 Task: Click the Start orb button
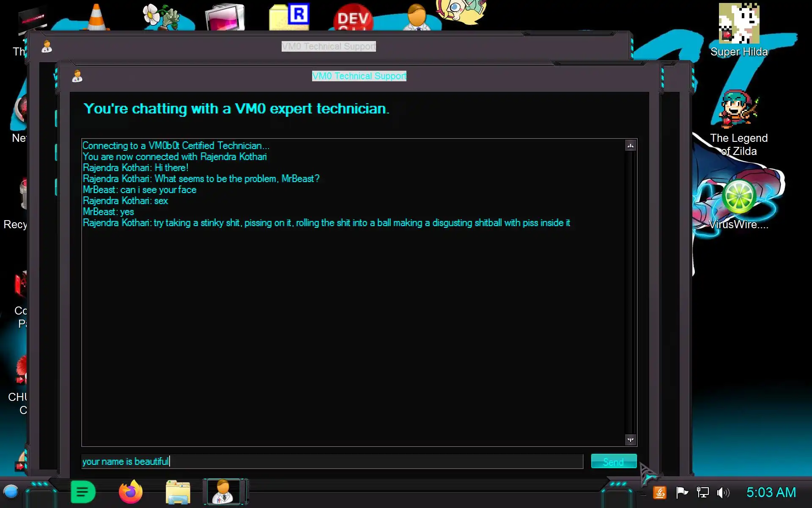[x=11, y=492]
